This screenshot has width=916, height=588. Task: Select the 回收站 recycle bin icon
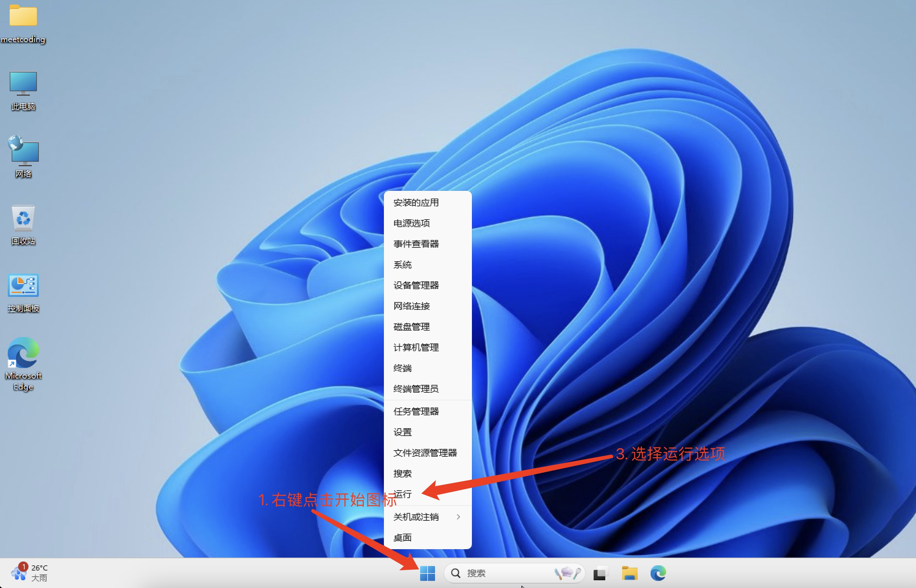pyautogui.click(x=23, y=218)
